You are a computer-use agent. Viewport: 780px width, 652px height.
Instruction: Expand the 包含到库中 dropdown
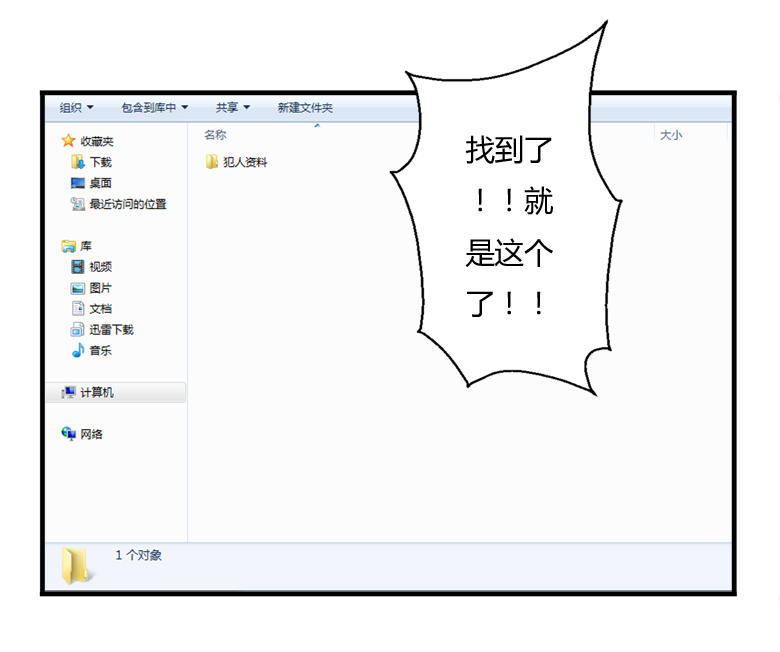[x=154, y=107]
